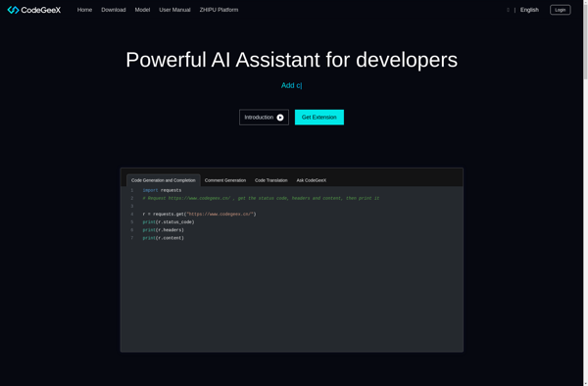
Task: Open the Home nav link
Action: click(84, 10)
